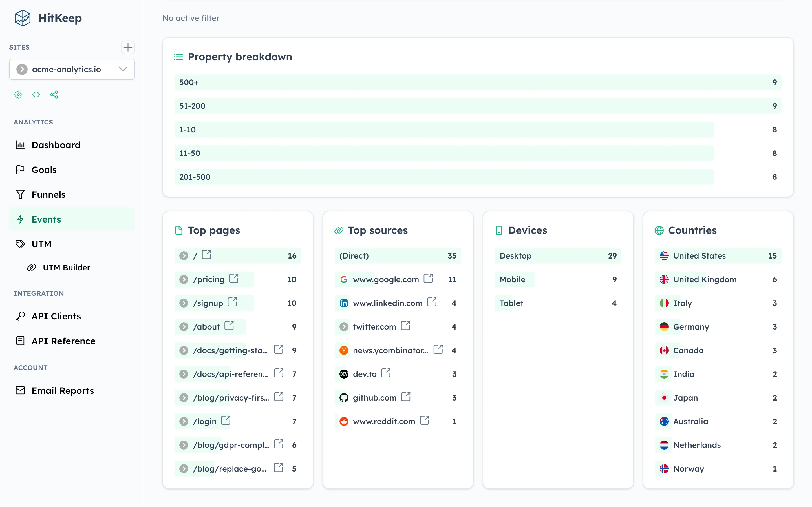Click the Funnels filter icon
Viewport: 812px width, 507px height.
point(20,194)
